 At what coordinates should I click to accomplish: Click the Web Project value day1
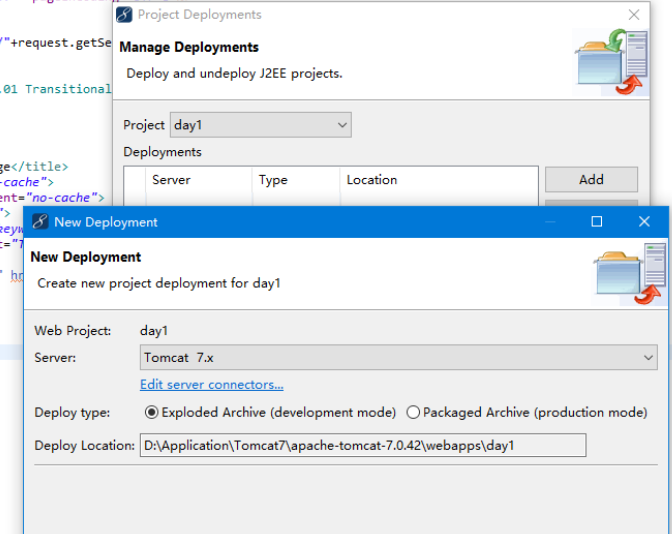154,331
